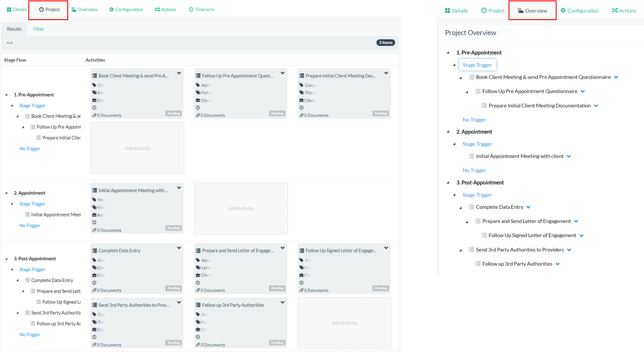Click the list icon beside Initial Appointment Meeting card title
This screenshot has height=352, width=644.
coord(95,190)
